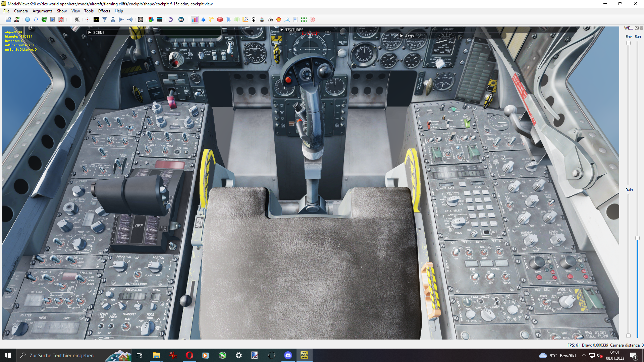Click the red running figure animation icon
The image size is (644, 362).
tap(61, 19)
